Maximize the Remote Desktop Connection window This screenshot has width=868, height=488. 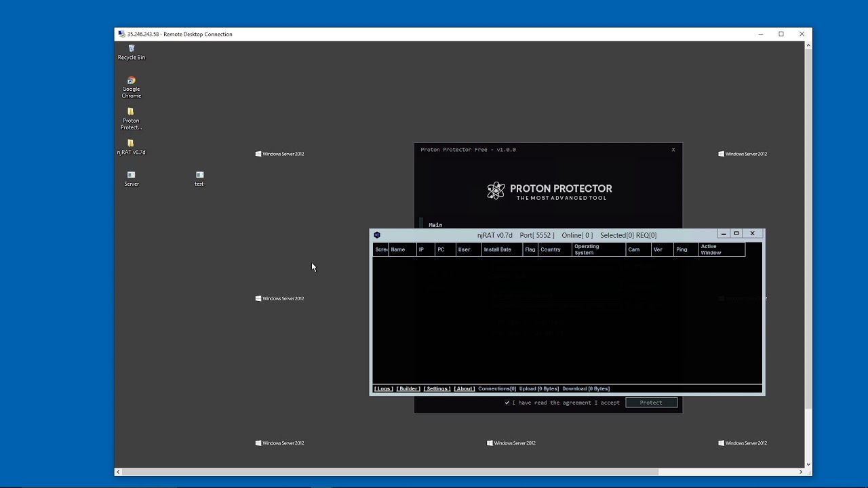click(781, 34)
